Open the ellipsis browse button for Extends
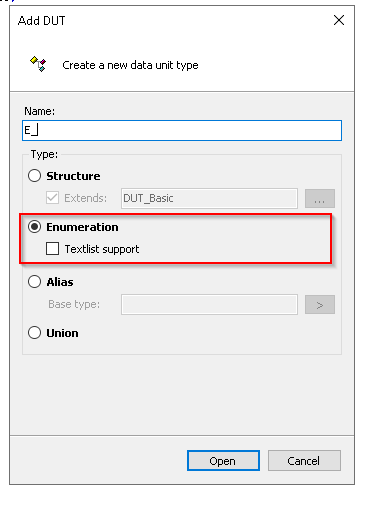 320,199
